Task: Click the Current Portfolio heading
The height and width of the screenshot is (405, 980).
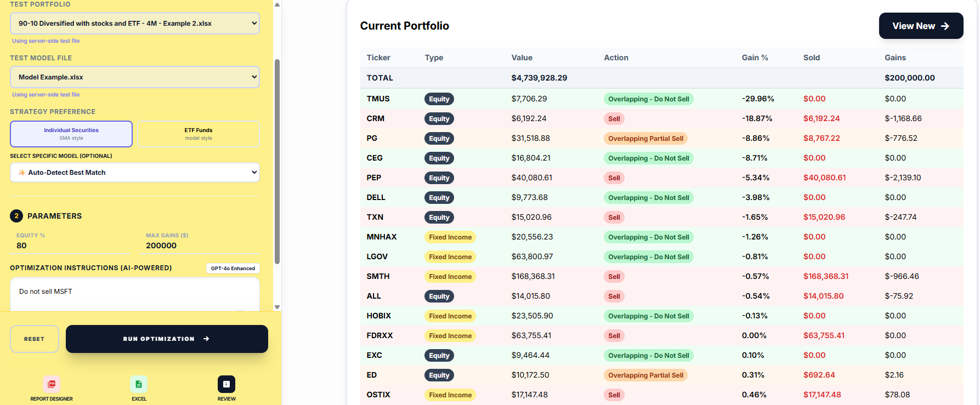Action: [404, 26]
